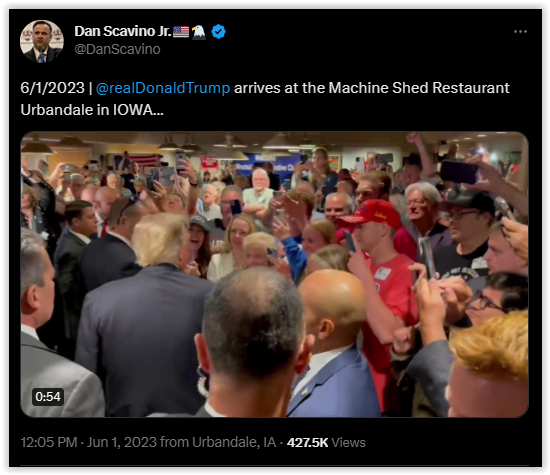The width and height of the screenshot is (550, 475).
Task: Open the Urbandale, IA location tag
Action: (234, 442)
